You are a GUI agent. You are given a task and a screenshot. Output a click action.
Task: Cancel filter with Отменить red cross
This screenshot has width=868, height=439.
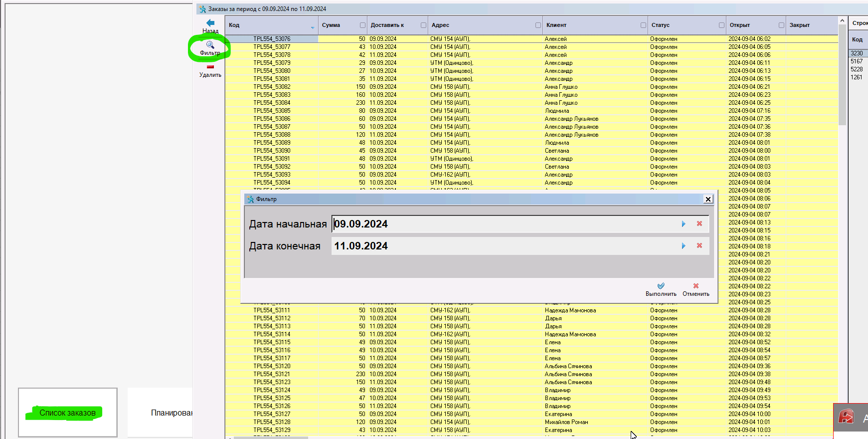coord(696,286)
